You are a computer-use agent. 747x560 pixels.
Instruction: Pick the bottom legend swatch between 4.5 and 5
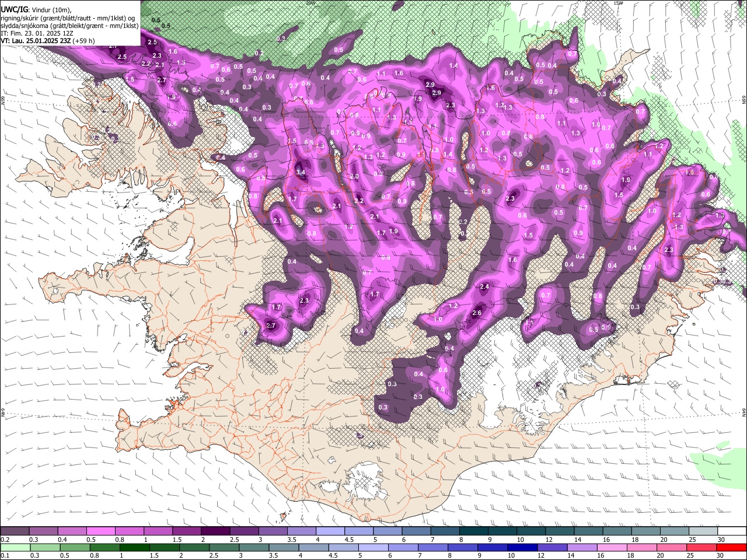(344, 547)
